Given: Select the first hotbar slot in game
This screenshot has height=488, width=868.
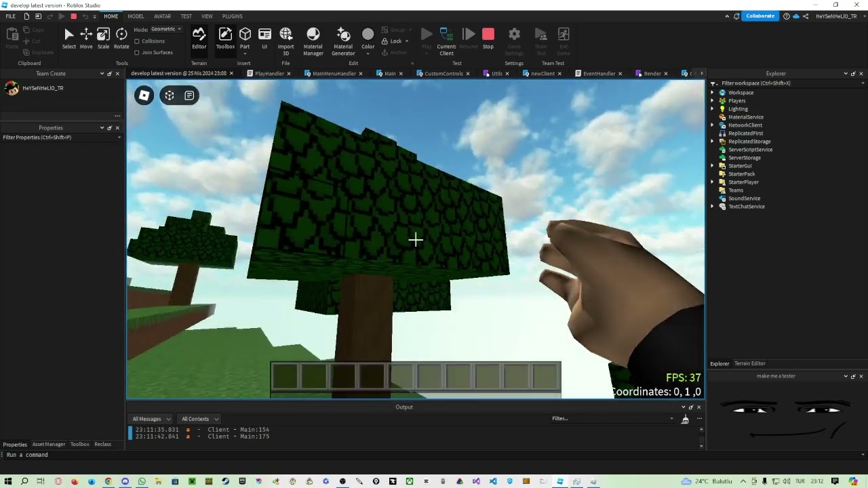Looking at the screenshot, I should [x=285, y=377].
